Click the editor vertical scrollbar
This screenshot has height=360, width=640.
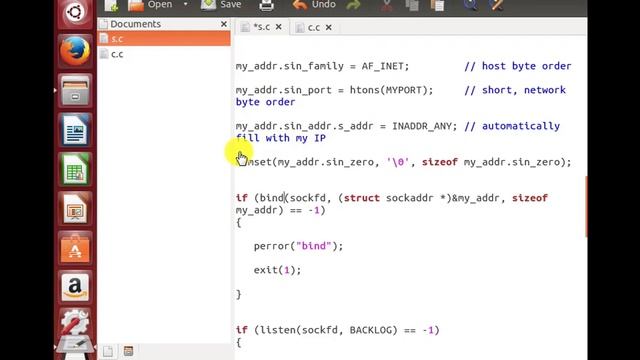click(x=586, y=207)
